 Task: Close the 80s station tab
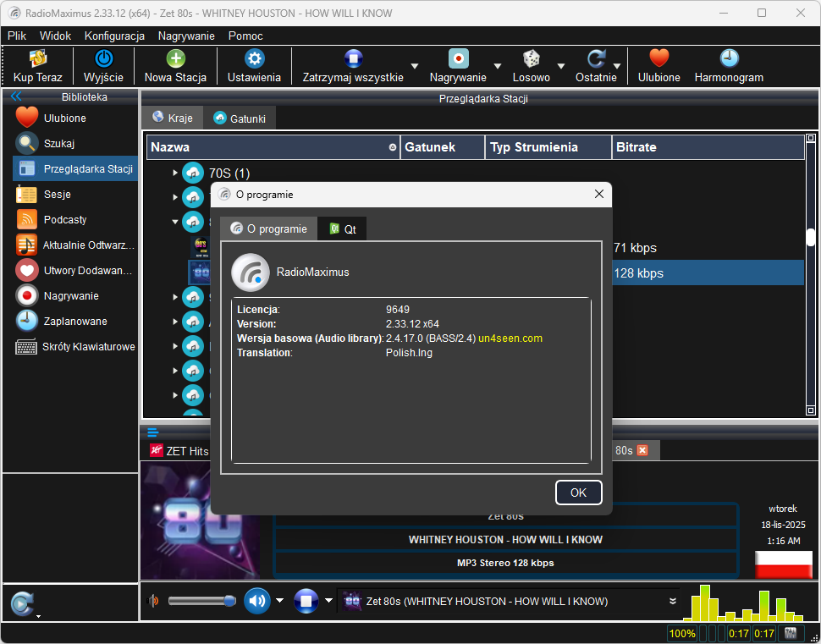pyautogui.click(x=642, y=450)
